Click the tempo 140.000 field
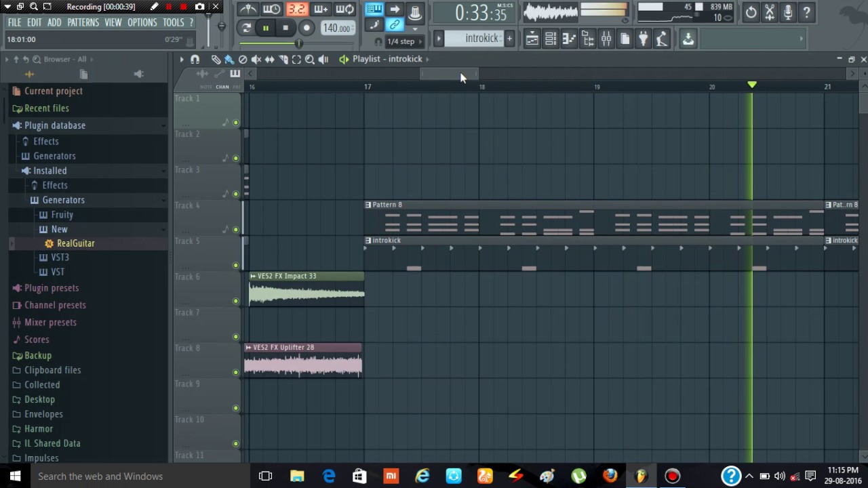The height and width of the screenshot is (488, 868). (x=336, y=28)
